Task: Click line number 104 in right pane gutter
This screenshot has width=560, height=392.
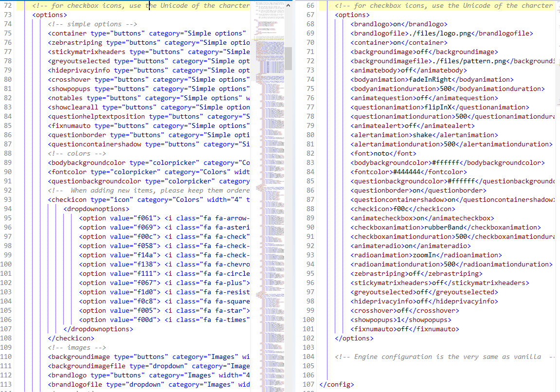Action: click(x=308, y=356)
